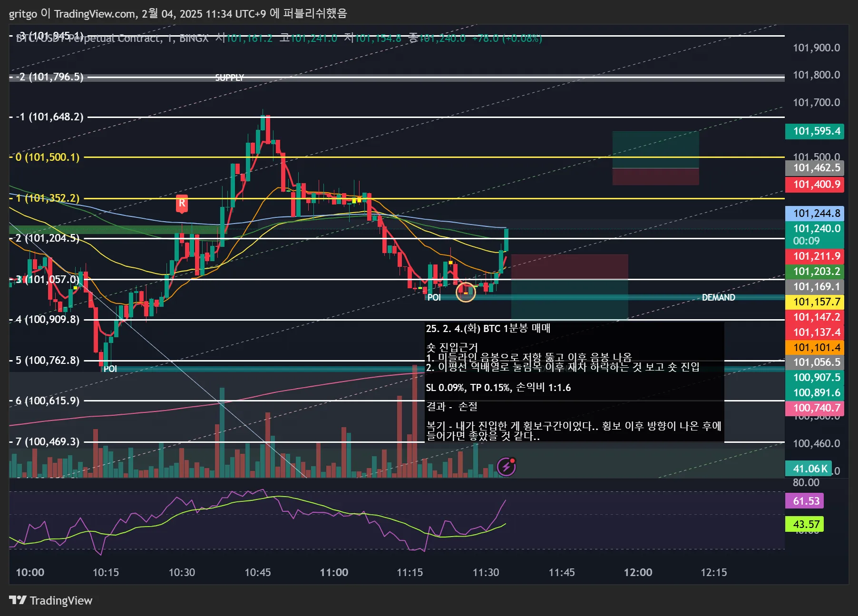Click the teal 100,907.5 price tag
Screen dimensions: 858x616
tap(815, 377)
